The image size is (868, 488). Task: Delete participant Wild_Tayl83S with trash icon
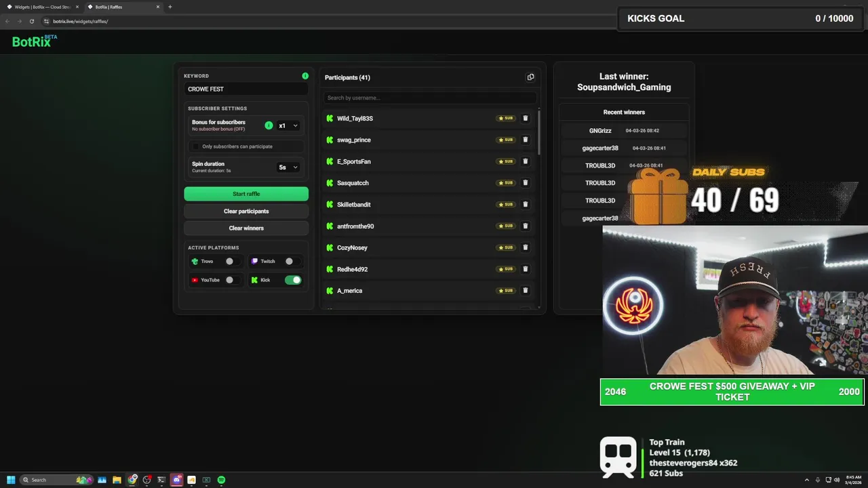525,118
